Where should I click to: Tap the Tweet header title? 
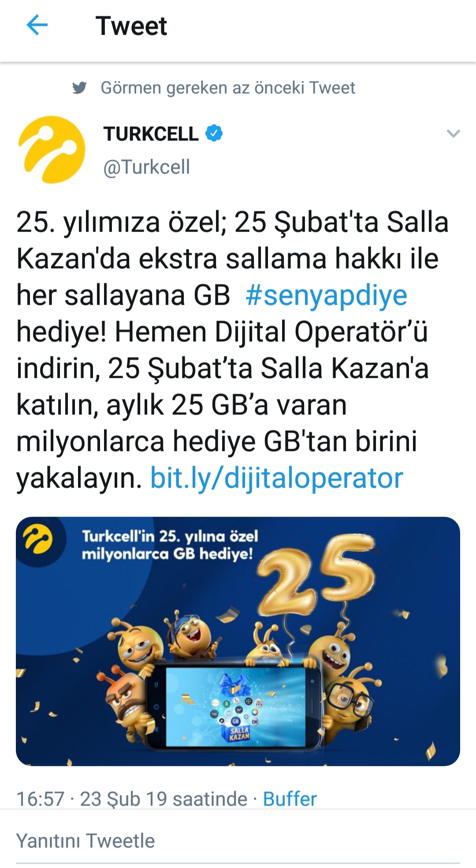131,26
